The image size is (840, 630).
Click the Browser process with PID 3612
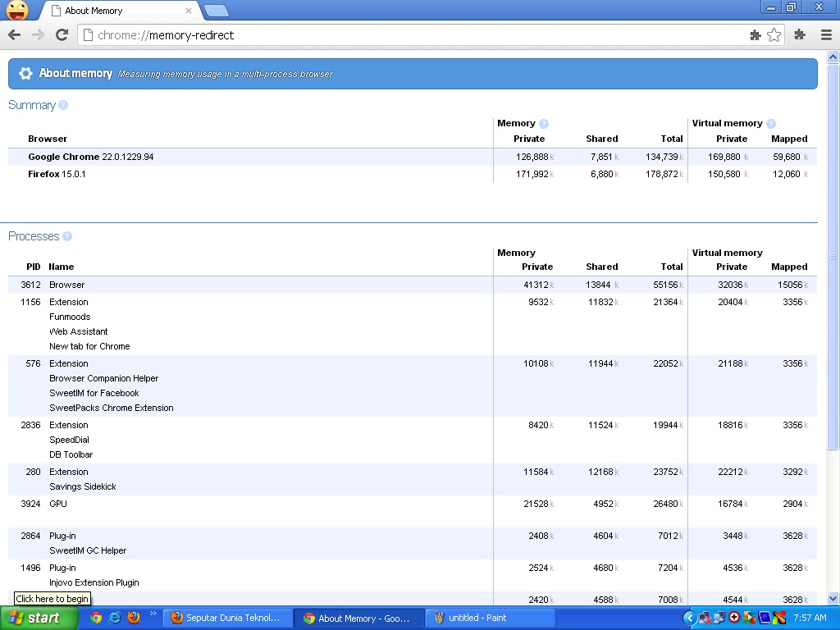[413, 285]
